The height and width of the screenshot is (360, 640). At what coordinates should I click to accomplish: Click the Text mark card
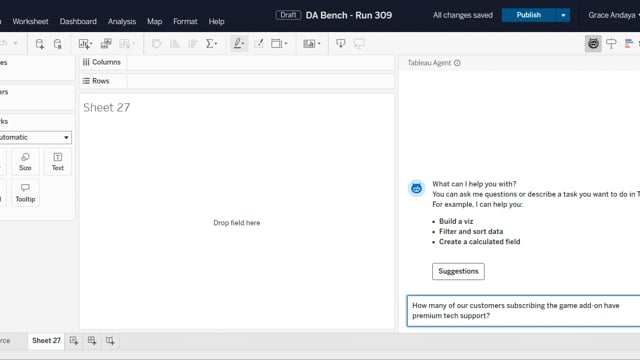tap(58, 162)
